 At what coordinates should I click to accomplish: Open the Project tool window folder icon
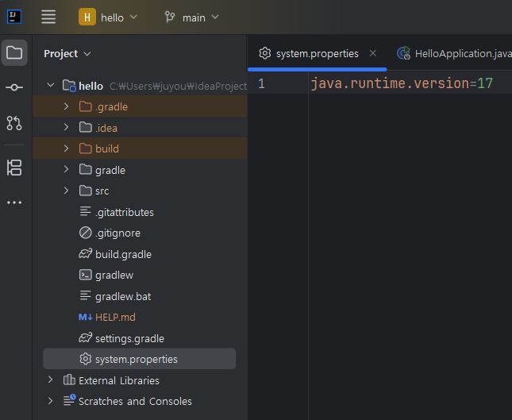click(x=14, y=53)
